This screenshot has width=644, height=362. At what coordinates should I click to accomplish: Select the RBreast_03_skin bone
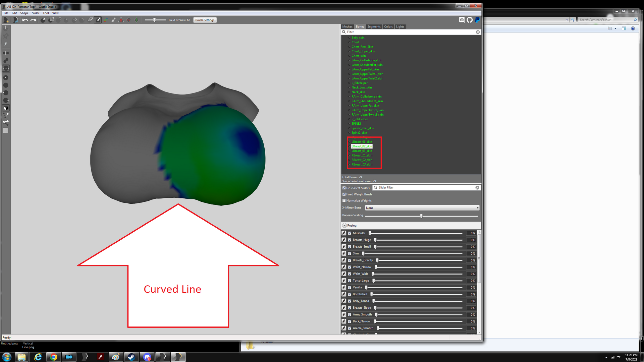pos(362,165)
